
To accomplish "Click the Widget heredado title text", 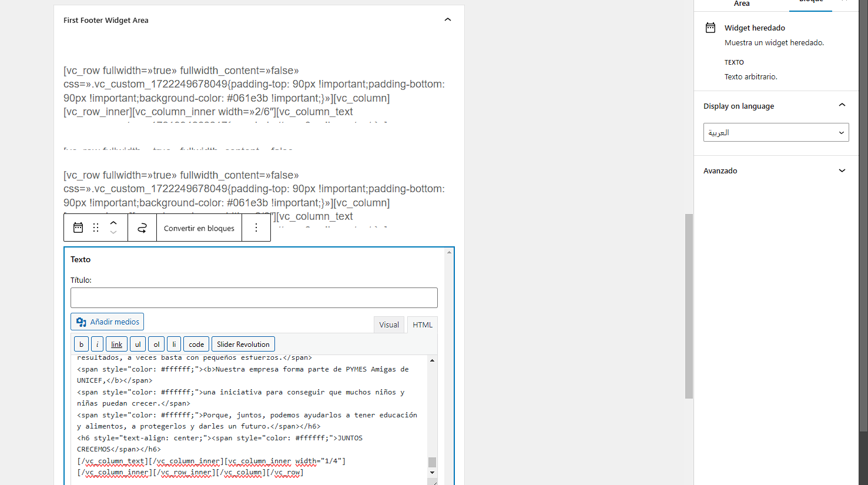I will [x=755, y=28].
